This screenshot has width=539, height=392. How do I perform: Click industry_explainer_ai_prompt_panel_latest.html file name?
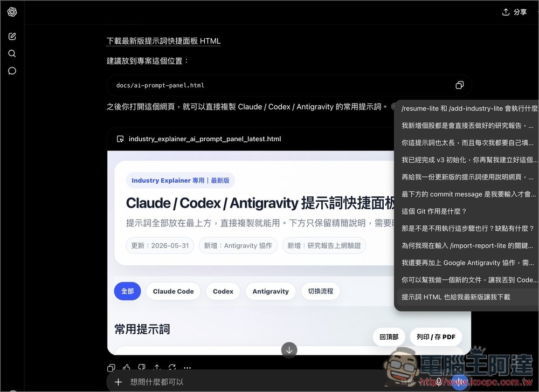[x=205, y=139]
